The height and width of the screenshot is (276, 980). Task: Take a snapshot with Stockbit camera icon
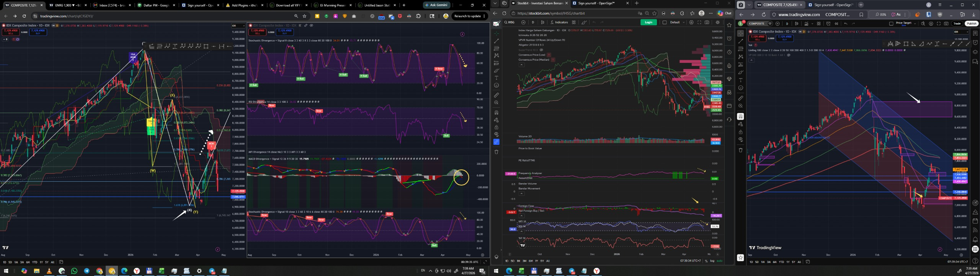707,22
